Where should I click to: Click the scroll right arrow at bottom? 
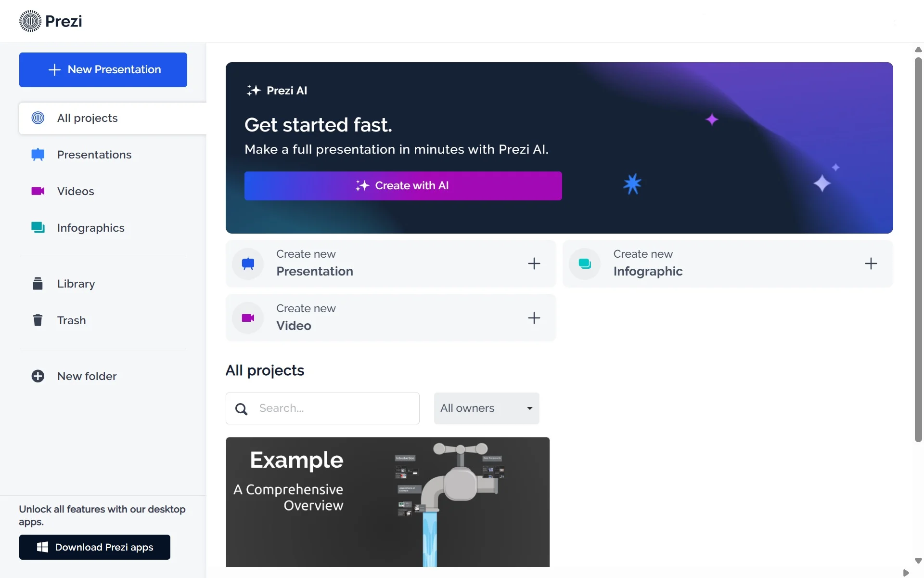(906, 573)
